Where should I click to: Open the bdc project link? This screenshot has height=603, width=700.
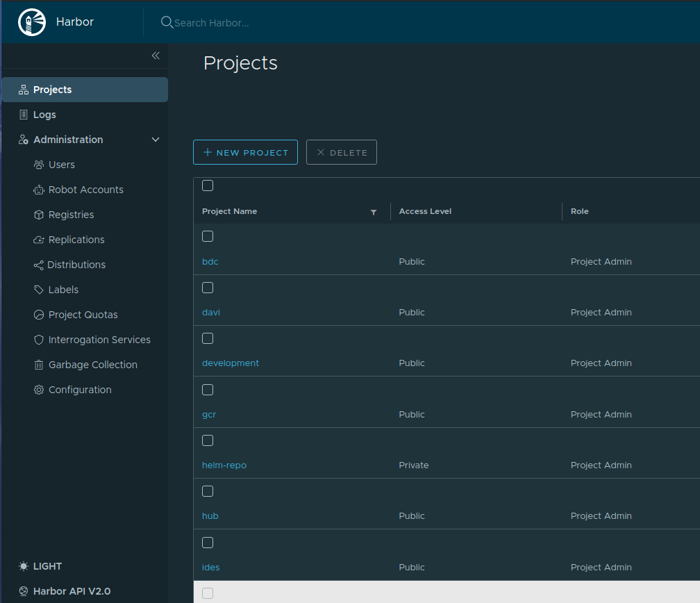pyautogui.click(x=210, y=262)
